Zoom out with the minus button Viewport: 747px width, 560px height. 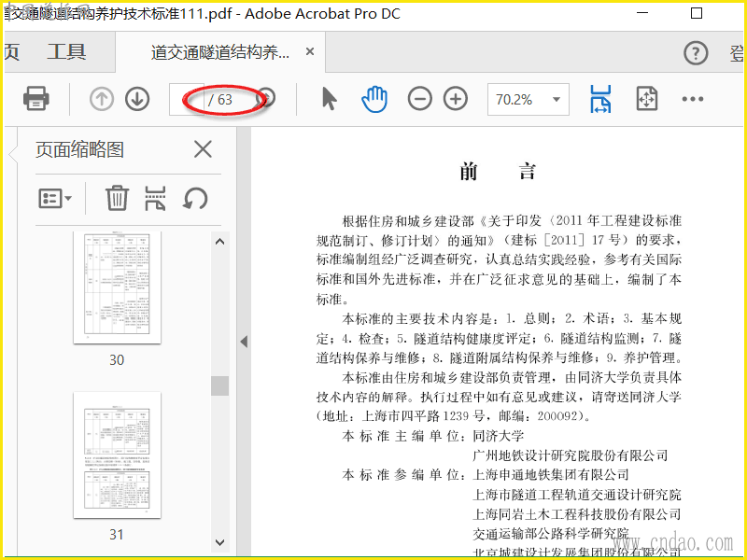pyautogui.click(x=419, y=99)
